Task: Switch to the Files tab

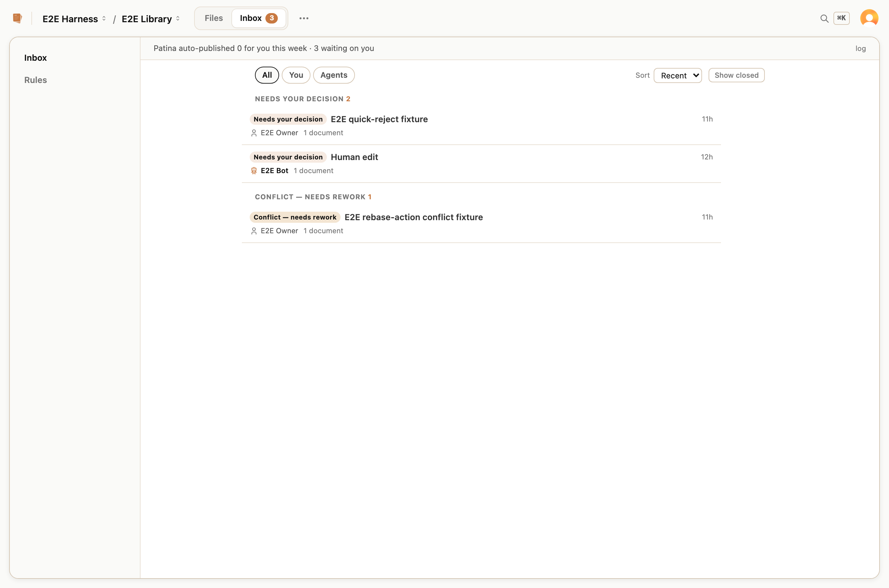Action: pyautogui.click(x=214, y=18)
